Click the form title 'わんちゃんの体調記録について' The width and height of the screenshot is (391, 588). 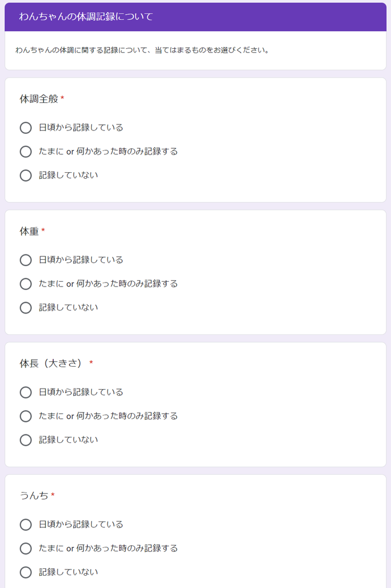point(86,17)
